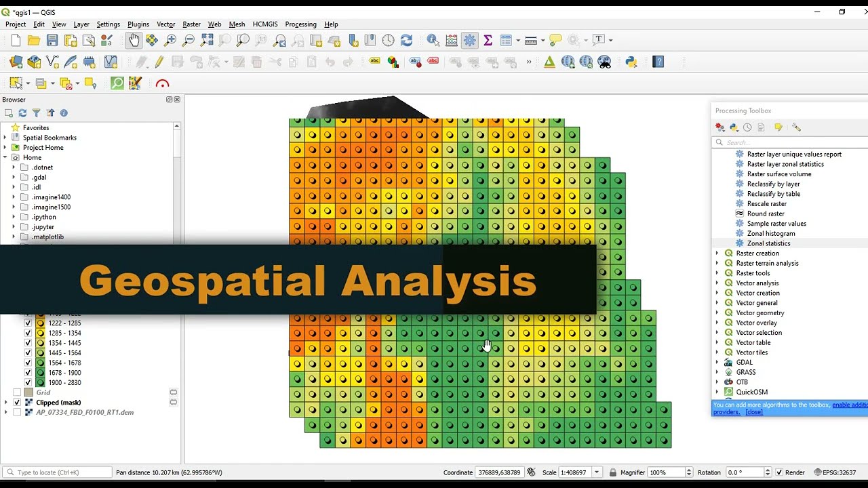Toggle the Processing Toolbox gear icon in toolbar

470,41
